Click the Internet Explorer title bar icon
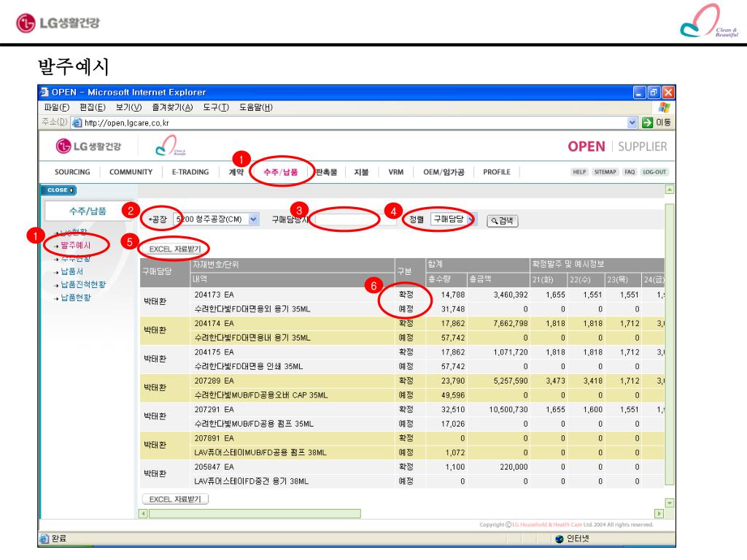The height and width of the screenshot is (560, 747). (44, 92)
